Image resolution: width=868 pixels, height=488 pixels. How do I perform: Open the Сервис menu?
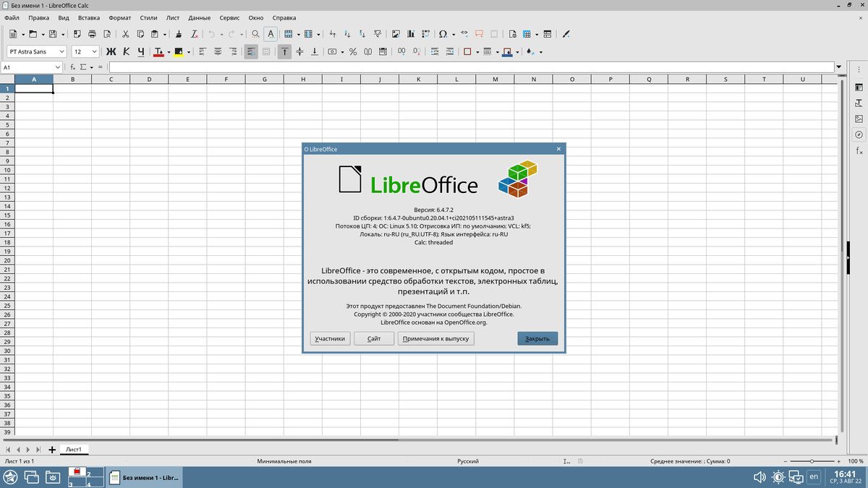pos(230,17)
